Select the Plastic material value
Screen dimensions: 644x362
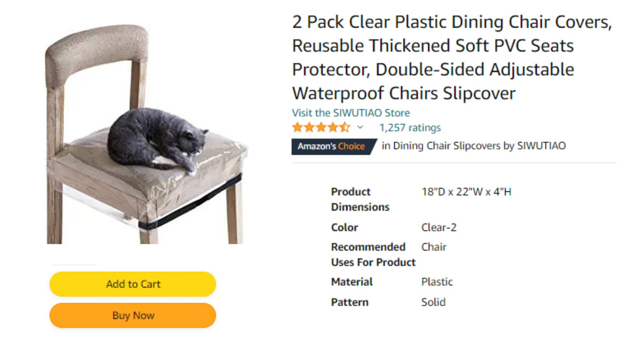tap(437, 282)
